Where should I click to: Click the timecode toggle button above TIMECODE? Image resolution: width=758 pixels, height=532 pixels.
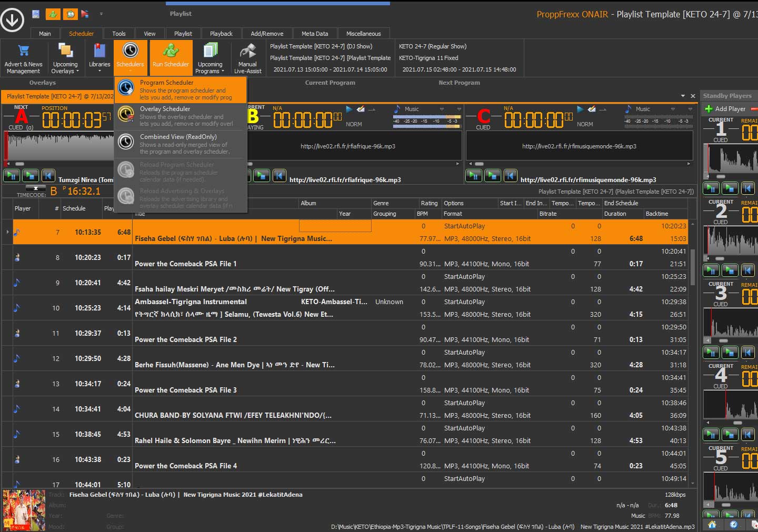pyautogui.click(x=36, y=188)
